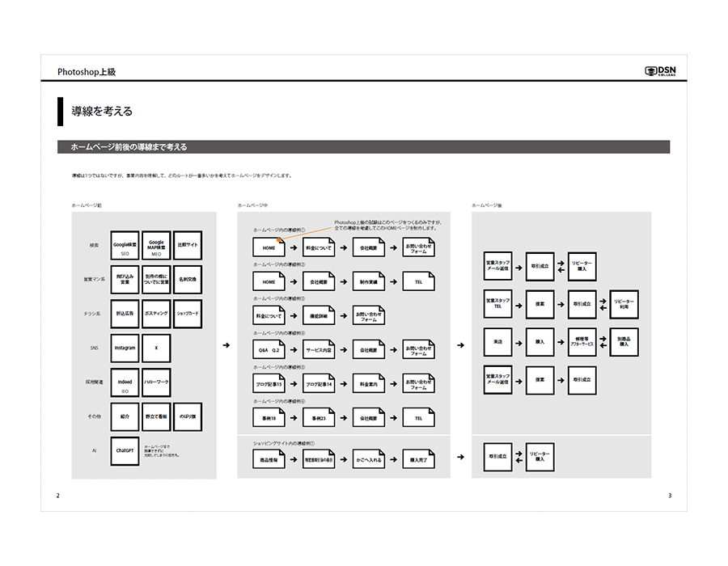Image resolution: width=728 pixels, height=566 pixels.
Task: Click the orange dot on the HOME page
Action: (x=278, y=239)
